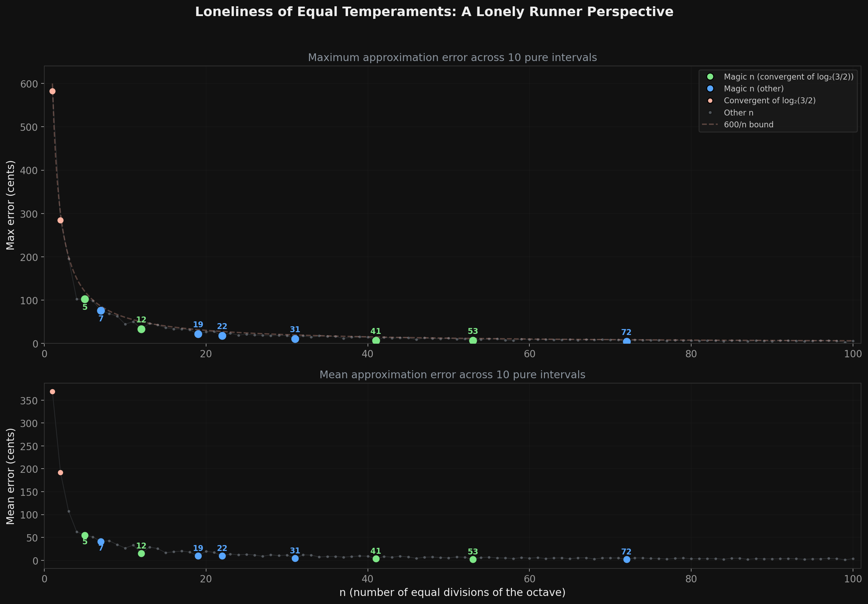Select the pink topmost convergent point near 600 cents

(53, 91)
